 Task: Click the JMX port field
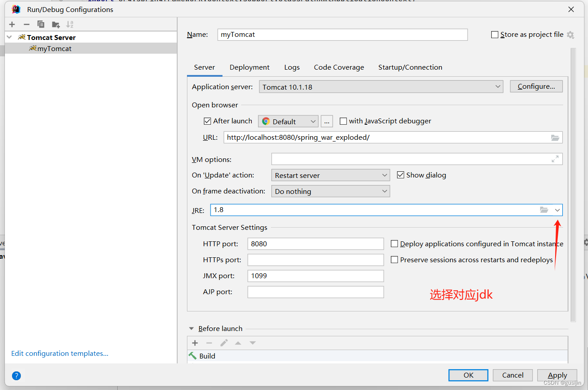click(316, 276)
